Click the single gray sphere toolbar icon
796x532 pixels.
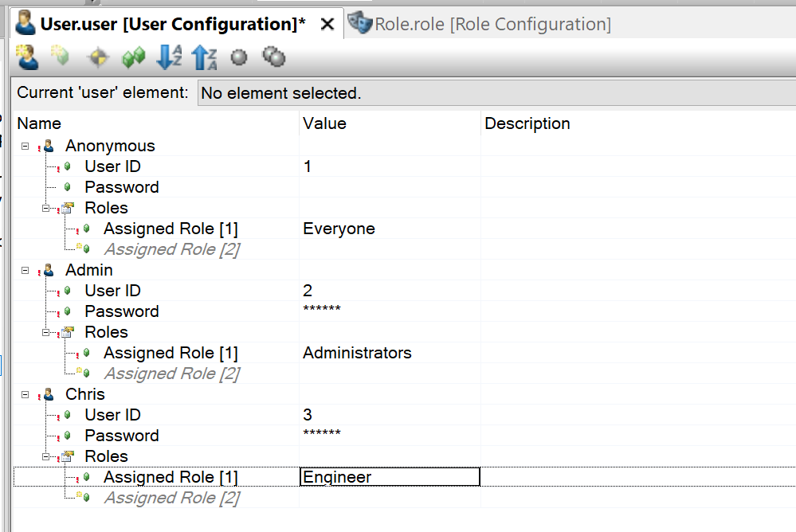point(239,57)
